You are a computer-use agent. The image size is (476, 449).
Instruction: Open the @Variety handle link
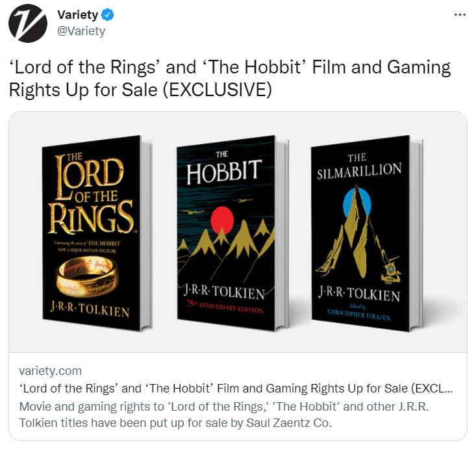(81, 31)
